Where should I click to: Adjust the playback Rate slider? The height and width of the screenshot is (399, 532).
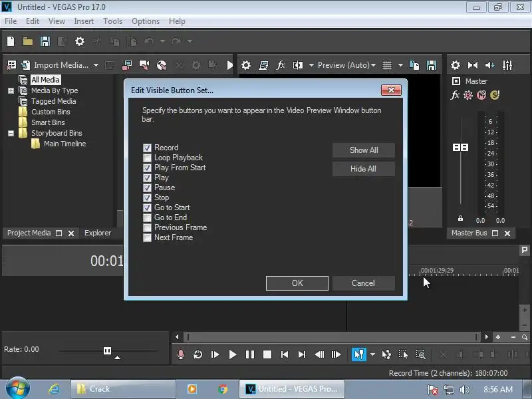point(107,351)
